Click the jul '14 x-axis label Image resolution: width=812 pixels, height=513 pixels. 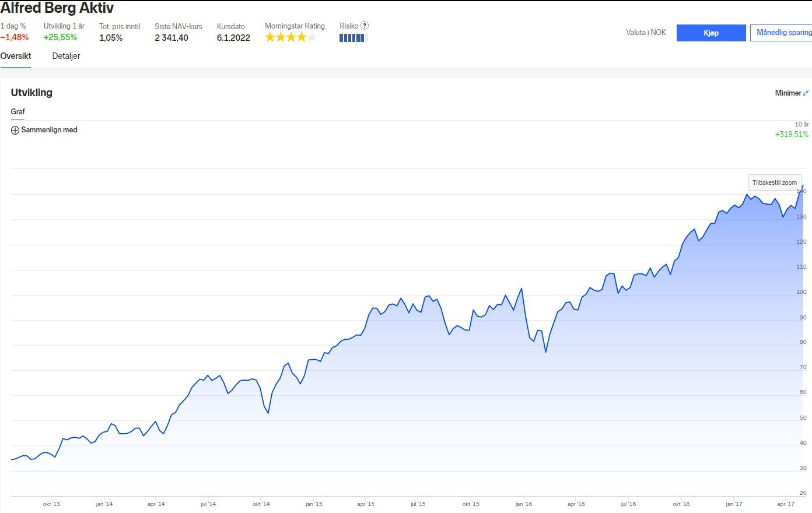click(208, 504)
